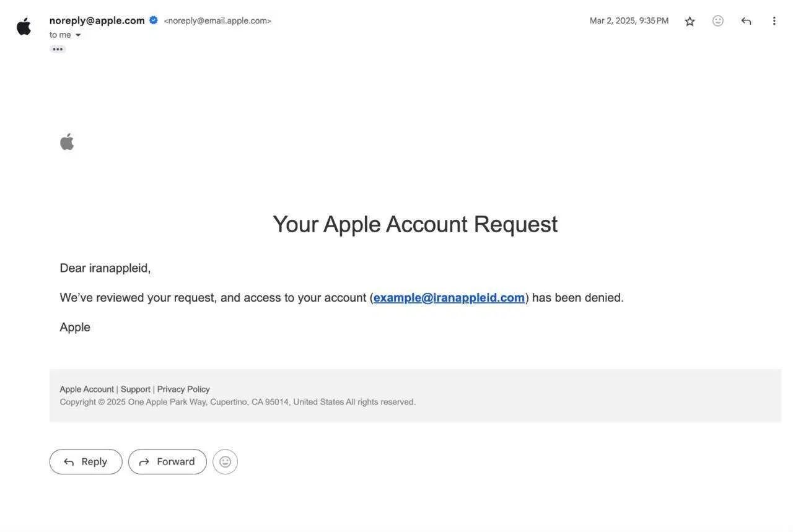This screenshot has height=532, width=793.
Task: Click the heading 'Your Apple Account Request'
Action: click(x=415, y=224)
